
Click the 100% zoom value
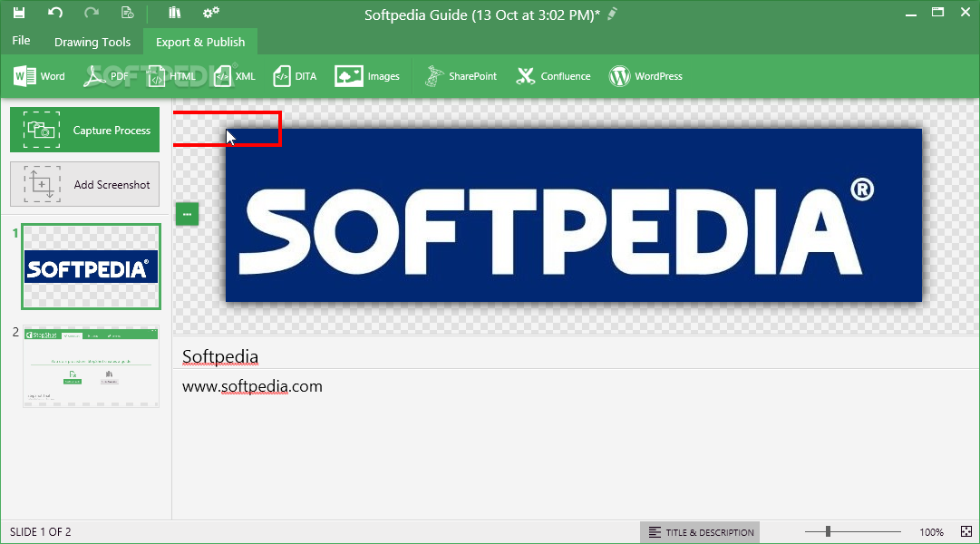[931, 532]
